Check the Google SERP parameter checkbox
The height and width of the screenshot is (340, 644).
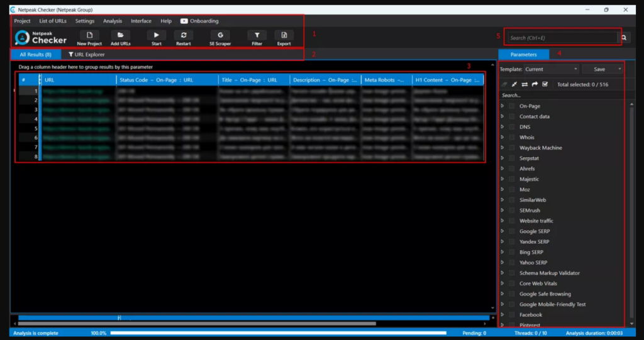[x=512, y=231]
